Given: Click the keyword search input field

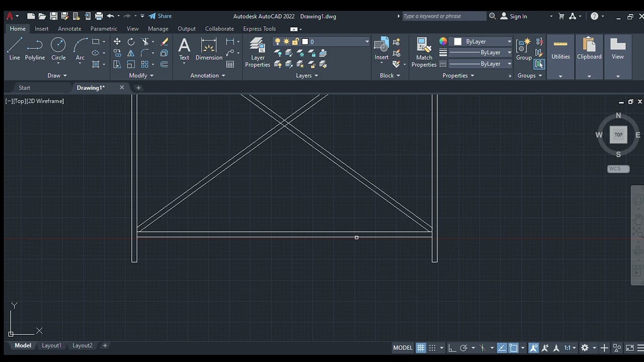Looking at the screenshot, I should coord(444,16).
